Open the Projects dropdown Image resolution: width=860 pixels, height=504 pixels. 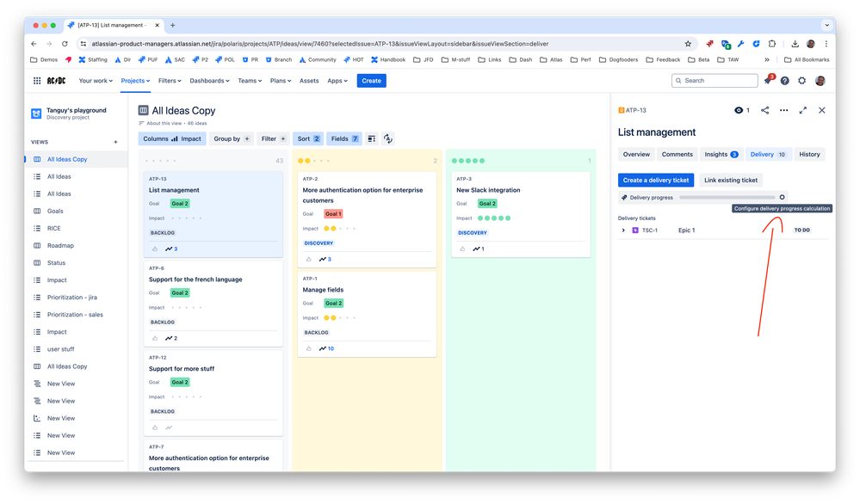point(135,81)
